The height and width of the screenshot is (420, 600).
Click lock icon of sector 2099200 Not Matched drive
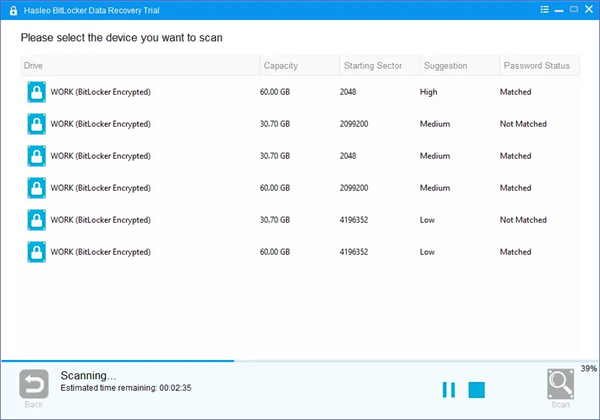pyautogui.click(x=37, y=124)
